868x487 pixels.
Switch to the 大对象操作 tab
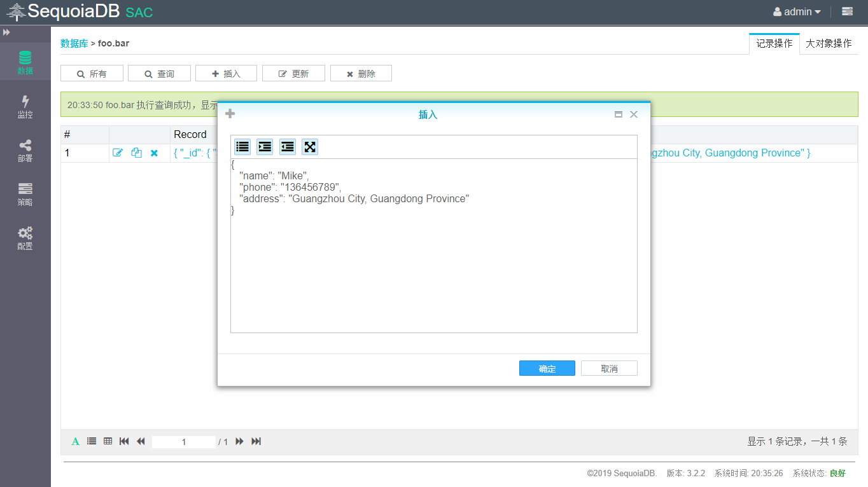(829, 43)
